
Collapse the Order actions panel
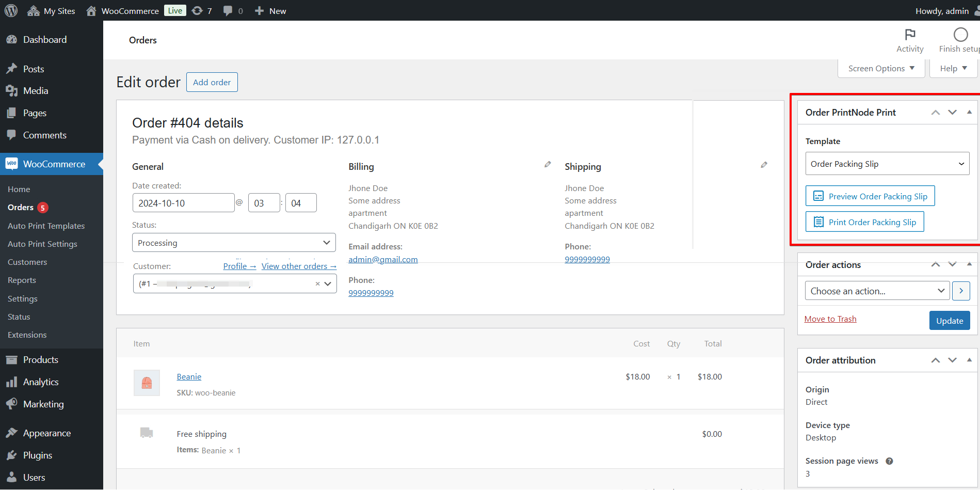coord(970,264)
